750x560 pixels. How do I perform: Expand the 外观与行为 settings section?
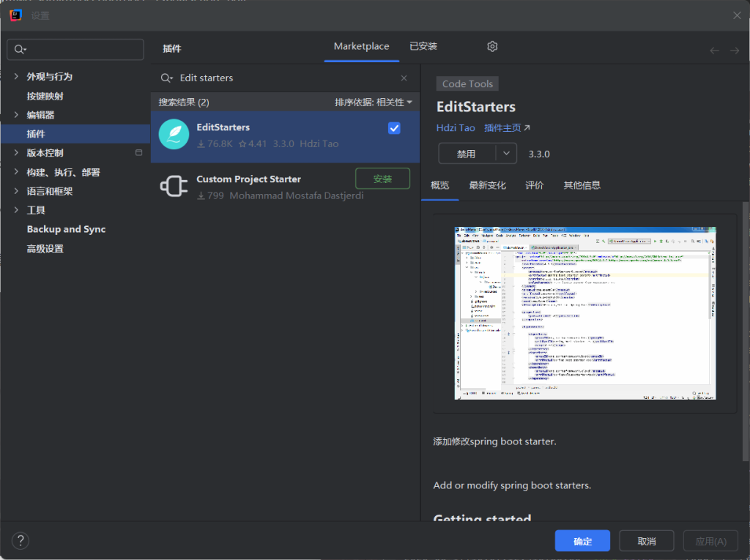(16, 77)
